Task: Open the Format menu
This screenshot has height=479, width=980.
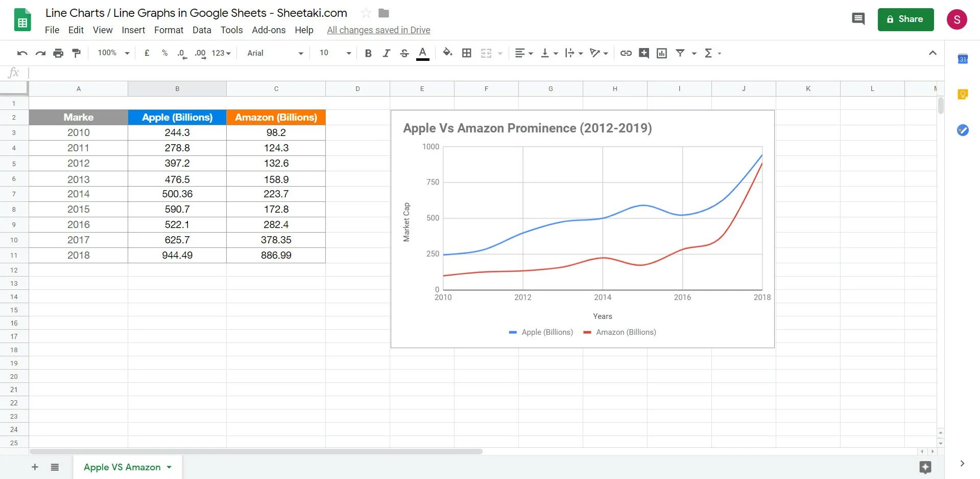Action: click(169, 30)
